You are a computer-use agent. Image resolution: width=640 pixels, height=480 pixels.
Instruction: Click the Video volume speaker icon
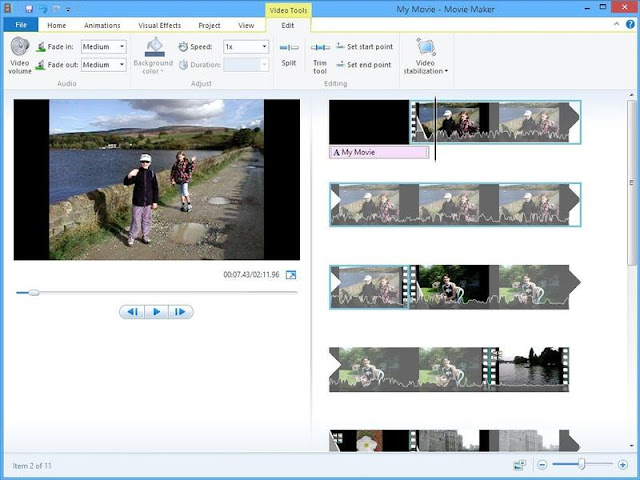pyautogui.click(x=20, y=46)
